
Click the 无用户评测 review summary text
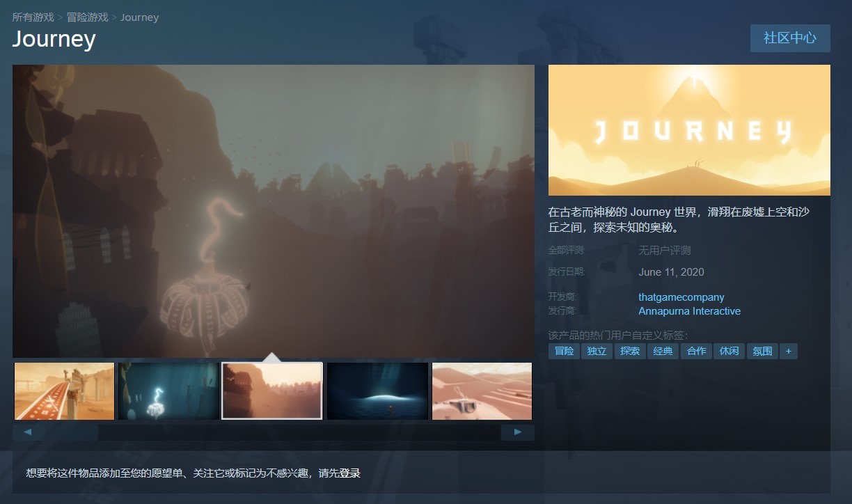pyautogui.click(x=665, y=250)
